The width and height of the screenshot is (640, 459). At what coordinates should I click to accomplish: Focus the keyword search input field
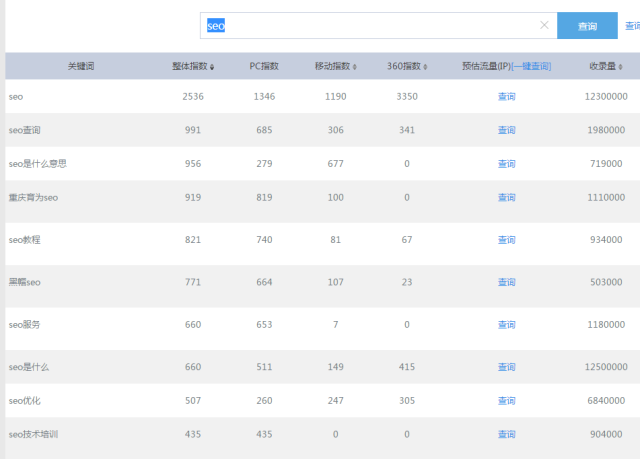coord(378,26)
